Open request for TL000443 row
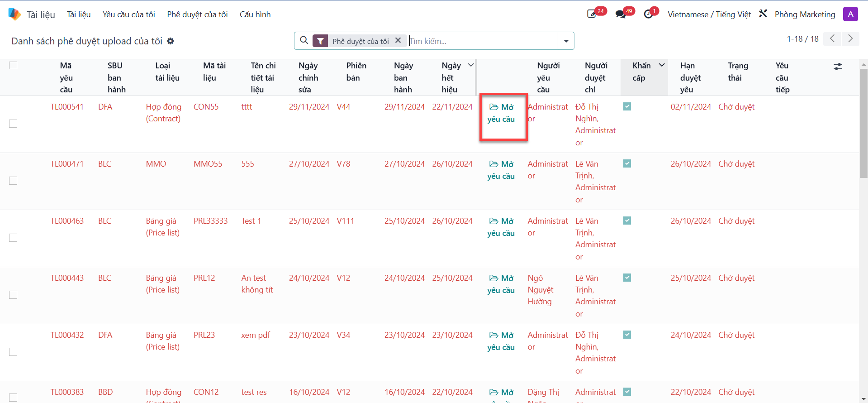868x403 pixels. 501,284
